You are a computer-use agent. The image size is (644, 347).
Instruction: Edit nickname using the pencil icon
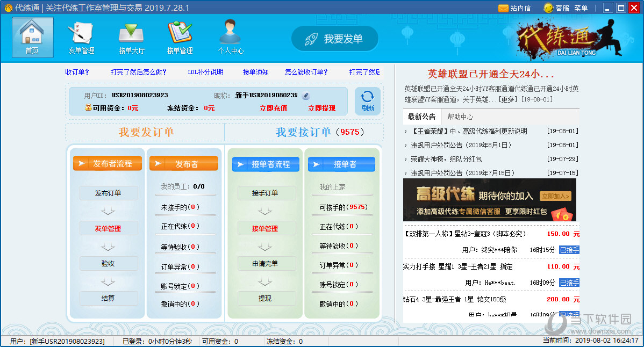pos(305,96)
